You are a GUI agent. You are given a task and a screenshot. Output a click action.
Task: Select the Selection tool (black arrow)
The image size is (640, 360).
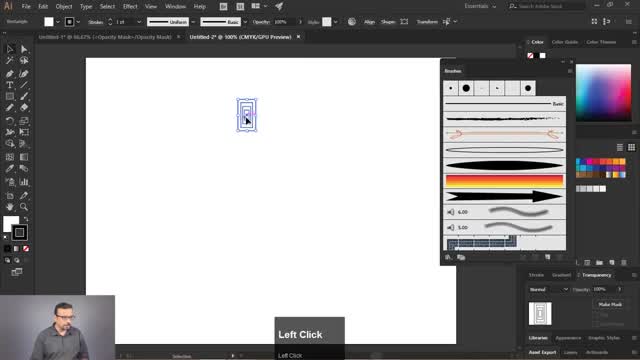(10, 49)
